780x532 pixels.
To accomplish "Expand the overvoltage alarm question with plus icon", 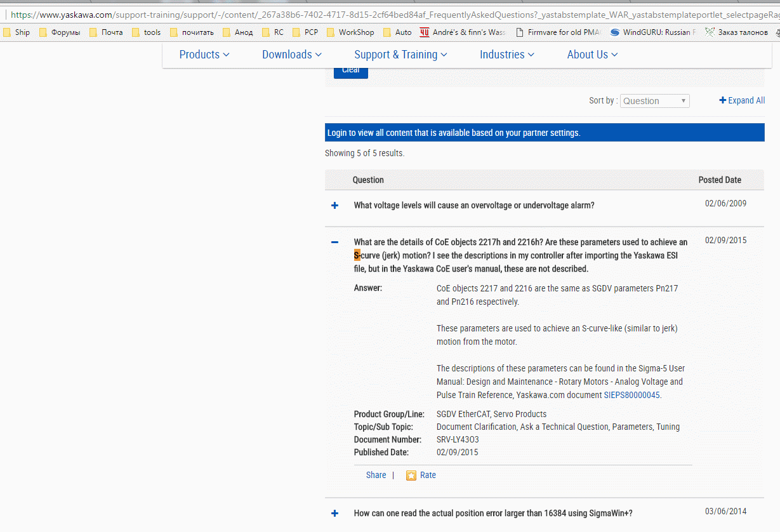I will (x=335, y=206).
